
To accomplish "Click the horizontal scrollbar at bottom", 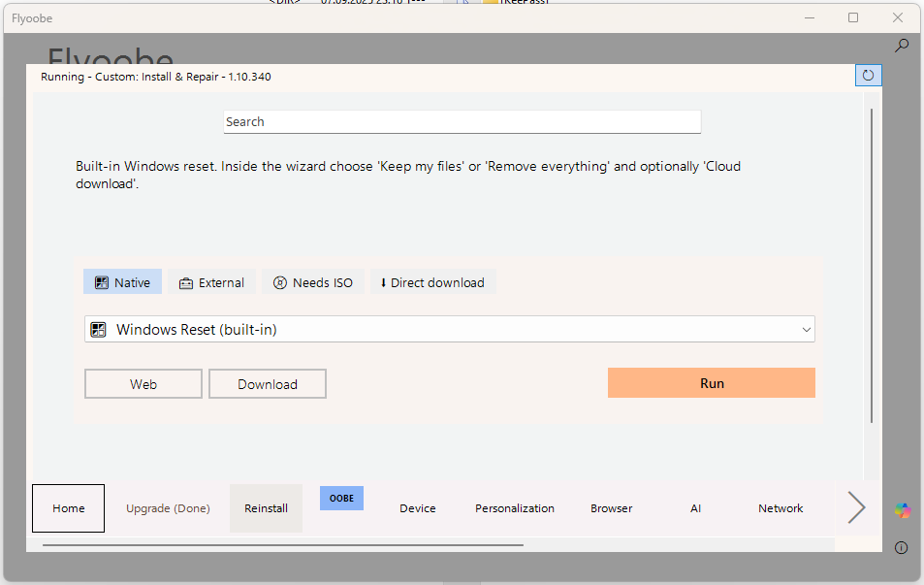I will [283, 545].
